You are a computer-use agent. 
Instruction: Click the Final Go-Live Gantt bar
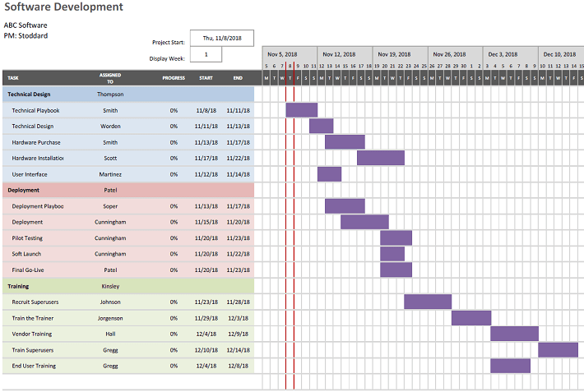(x=396, y=270)
